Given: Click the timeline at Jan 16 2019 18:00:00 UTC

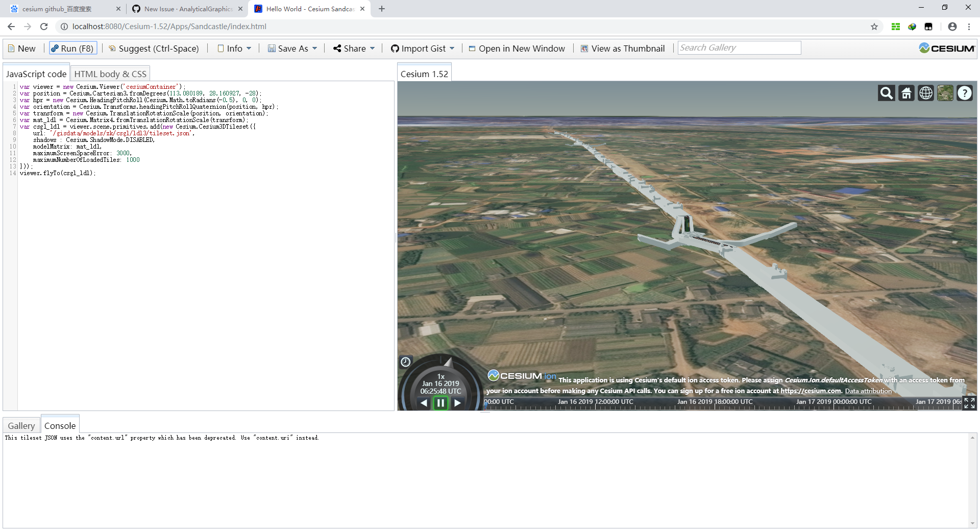Looking at the screenshot, I should 715,402.
